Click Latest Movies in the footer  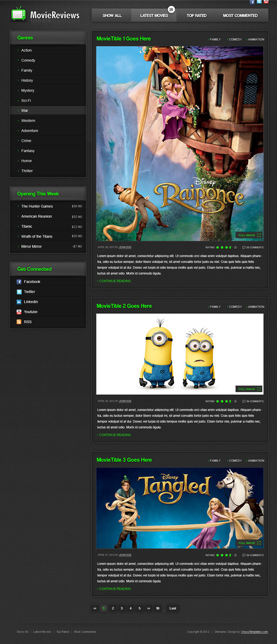click(x=42, y=632)
